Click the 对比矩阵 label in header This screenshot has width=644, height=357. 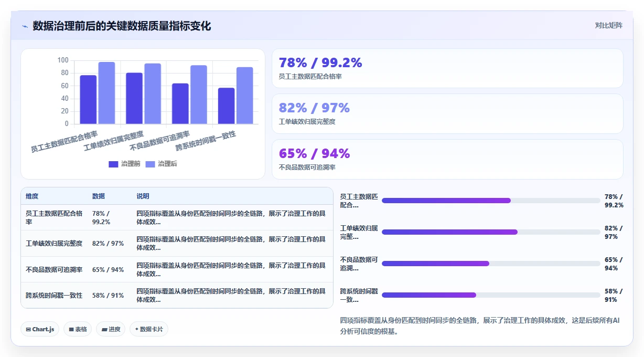point(608,25)
